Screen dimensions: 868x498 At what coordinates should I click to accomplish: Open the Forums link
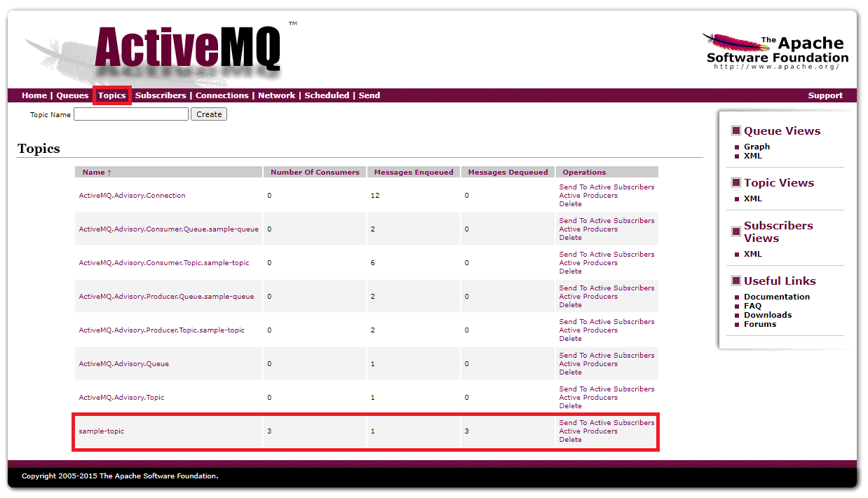coord(760,324)
